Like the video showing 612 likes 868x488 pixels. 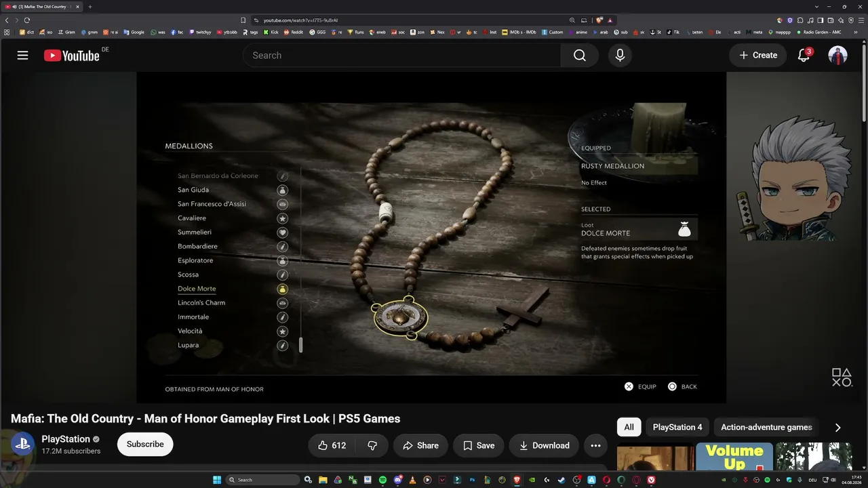coord(332,445)
